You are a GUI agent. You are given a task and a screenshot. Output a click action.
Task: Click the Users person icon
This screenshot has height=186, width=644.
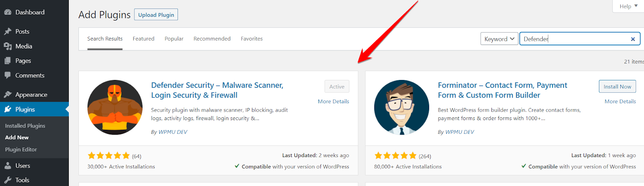click(8, 166)
